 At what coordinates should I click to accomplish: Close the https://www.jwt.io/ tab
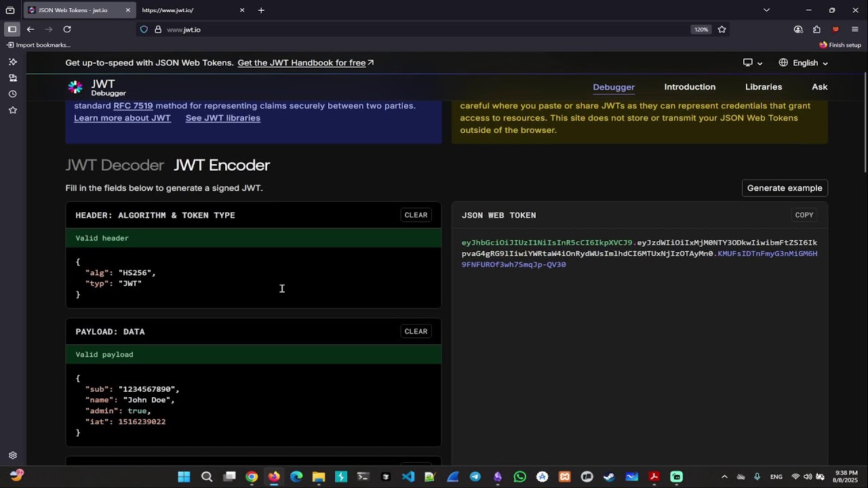(x=242, y=10)
